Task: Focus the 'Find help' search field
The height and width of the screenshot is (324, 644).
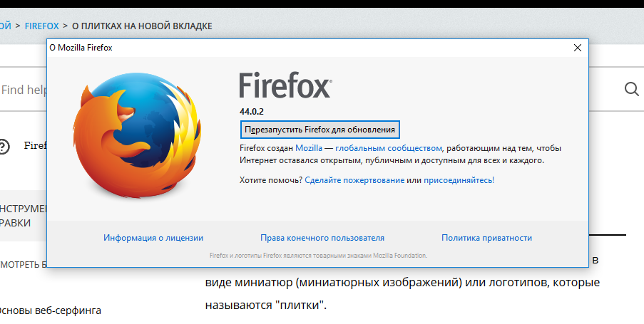Action: pyautogui.click(x=24, y=90)
